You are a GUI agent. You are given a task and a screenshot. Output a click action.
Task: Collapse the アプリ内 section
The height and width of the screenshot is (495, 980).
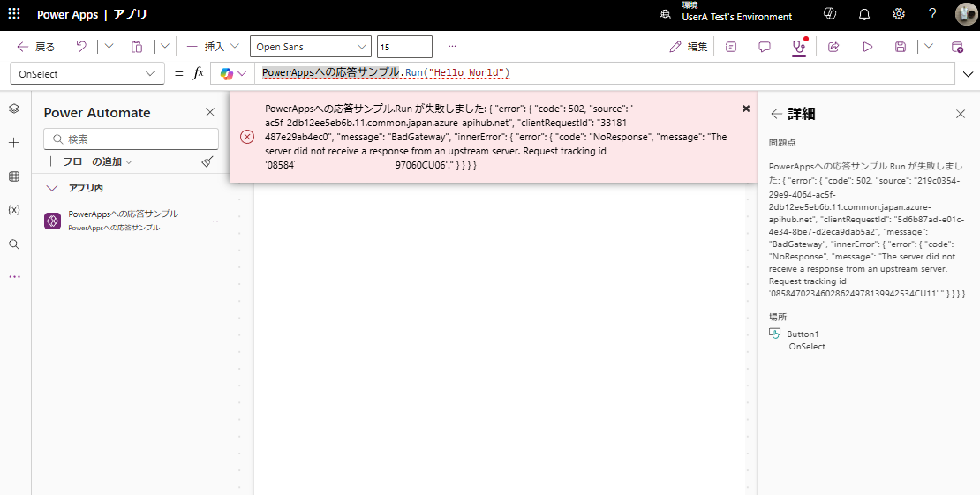(x=52, y=188)
